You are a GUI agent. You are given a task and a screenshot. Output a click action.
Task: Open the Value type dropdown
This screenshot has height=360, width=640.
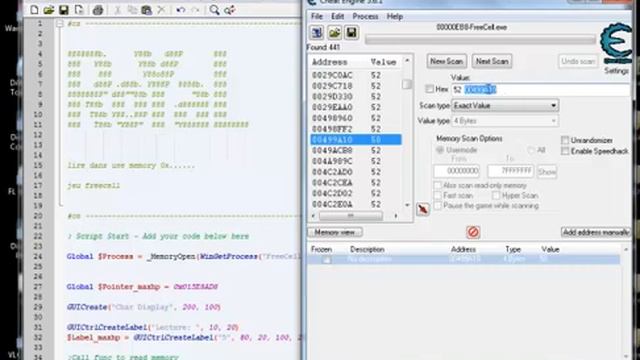point(505,121)
